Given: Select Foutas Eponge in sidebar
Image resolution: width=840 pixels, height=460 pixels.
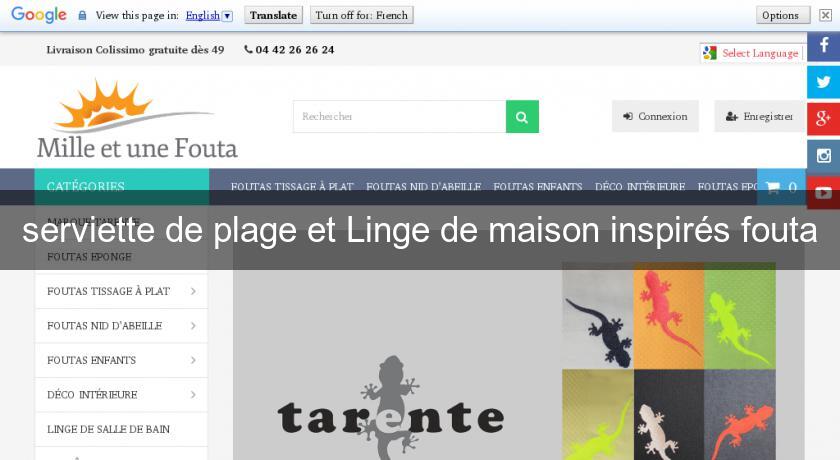Looking at the screenshot, I should (89, 257).
